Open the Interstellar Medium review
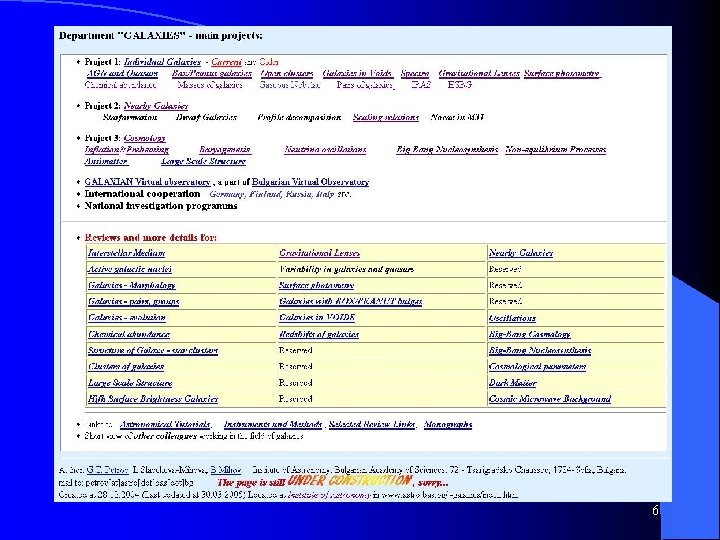Image resolution: width=720 pixels, height=540 pixels. (x=126, y=253)
